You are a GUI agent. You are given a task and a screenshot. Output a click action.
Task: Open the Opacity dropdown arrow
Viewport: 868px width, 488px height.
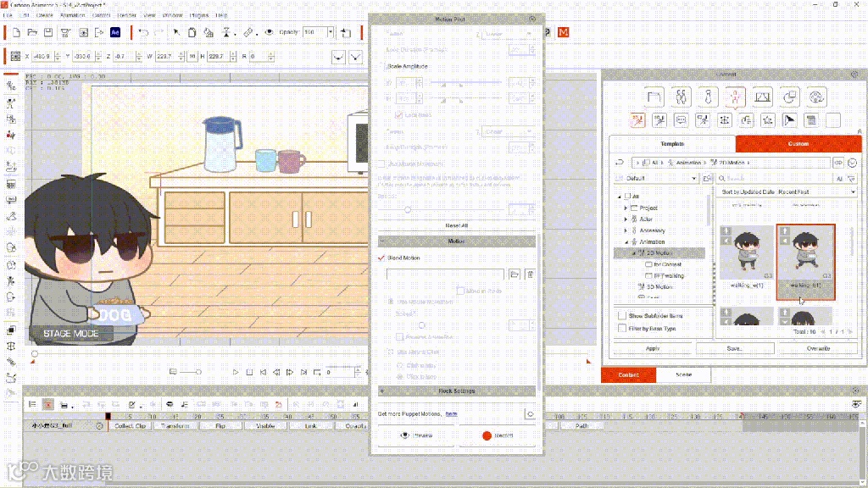[x=331, y=33]
